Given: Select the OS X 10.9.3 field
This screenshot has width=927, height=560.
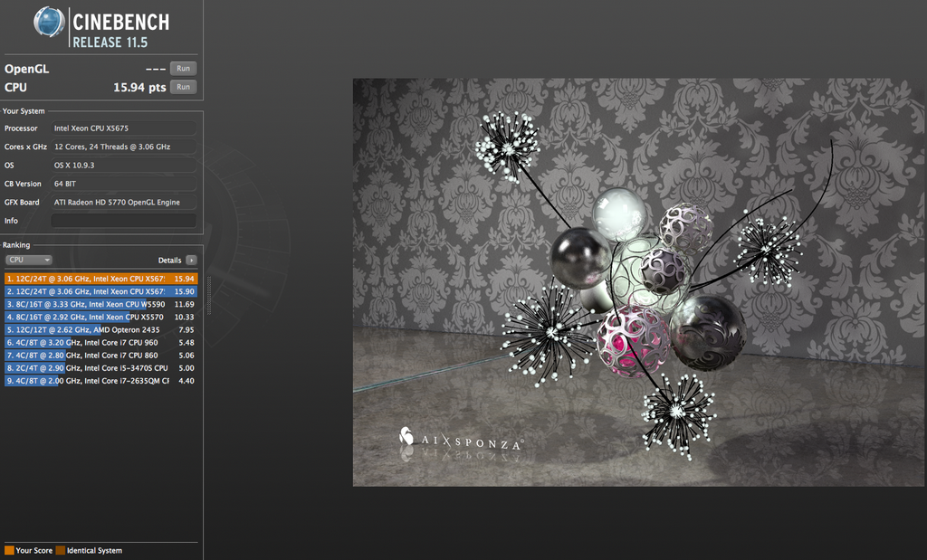Looking at the screenshot, I should tap(123, 165).
